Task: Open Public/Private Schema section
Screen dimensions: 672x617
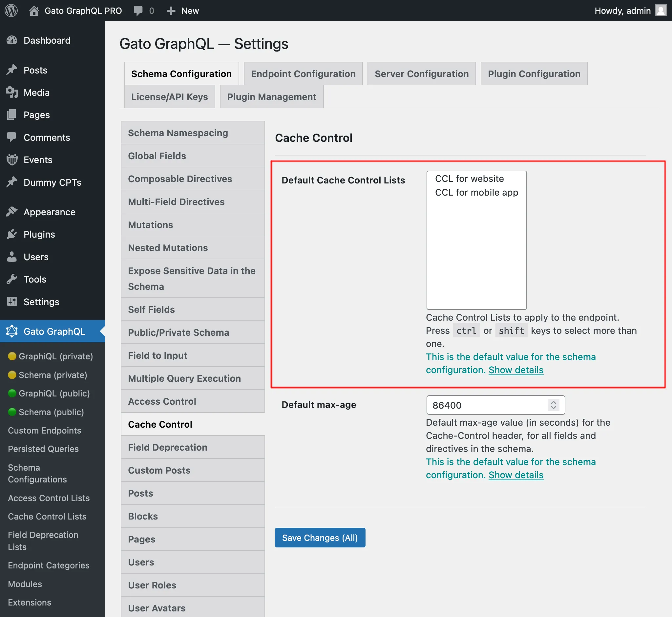Action: 193,332
